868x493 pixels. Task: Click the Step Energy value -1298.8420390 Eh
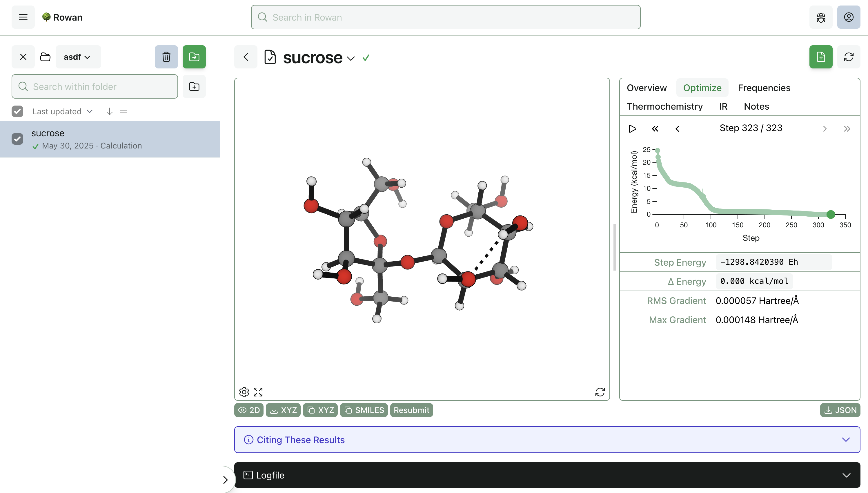(x=773, y=262)
